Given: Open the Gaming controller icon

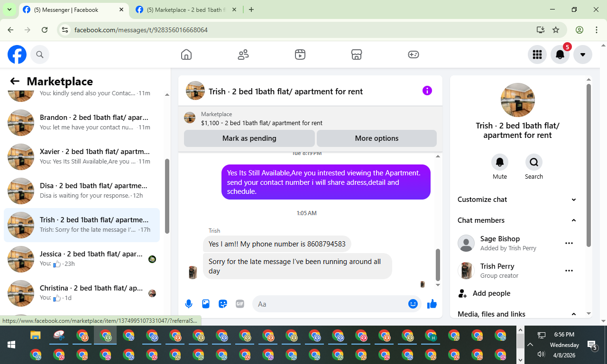Looking at the screenshot, I should [x=414, y=55].
